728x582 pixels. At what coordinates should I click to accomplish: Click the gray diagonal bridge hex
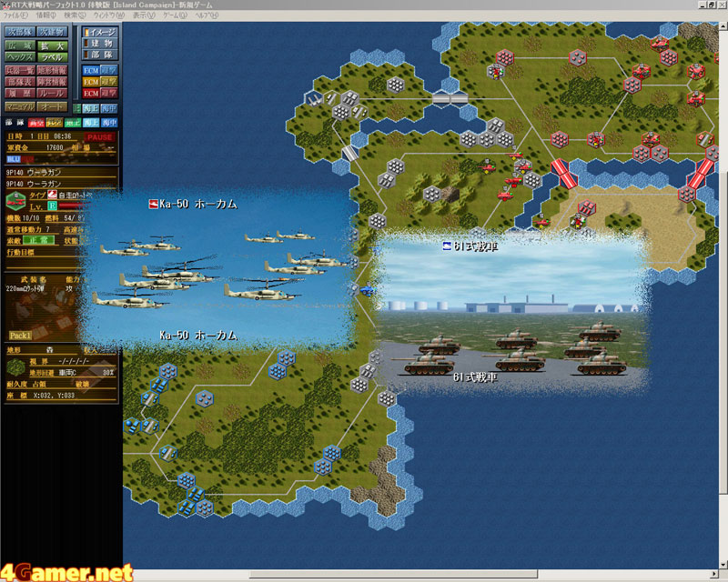click(x=350, y=153)
